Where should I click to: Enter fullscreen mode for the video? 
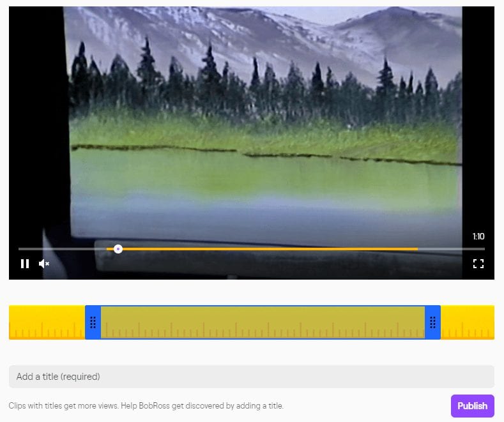coord(478,264)
